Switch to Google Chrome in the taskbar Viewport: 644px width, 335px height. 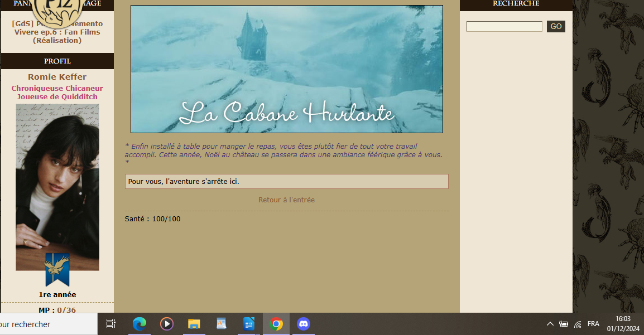coord(276,324)
